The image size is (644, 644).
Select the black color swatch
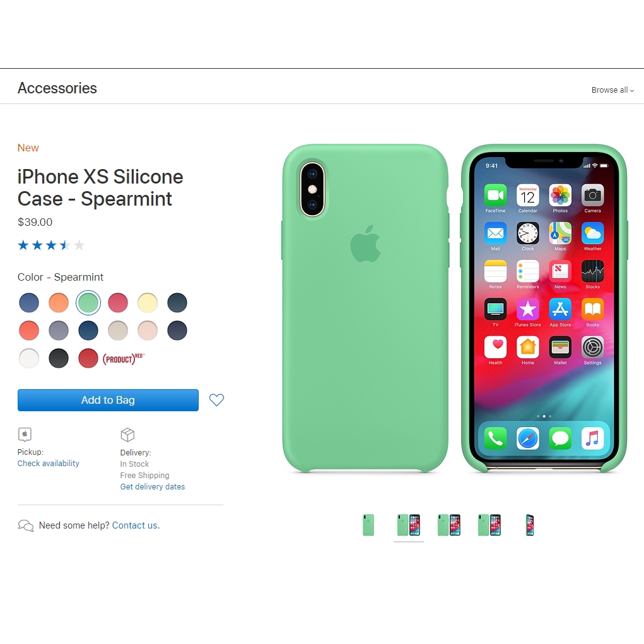click(x=58, y=358)
